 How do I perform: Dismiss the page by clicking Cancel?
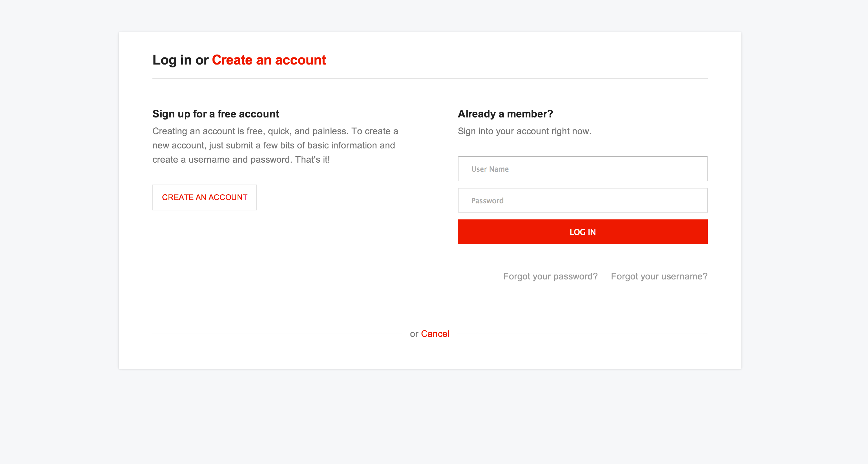435,333
